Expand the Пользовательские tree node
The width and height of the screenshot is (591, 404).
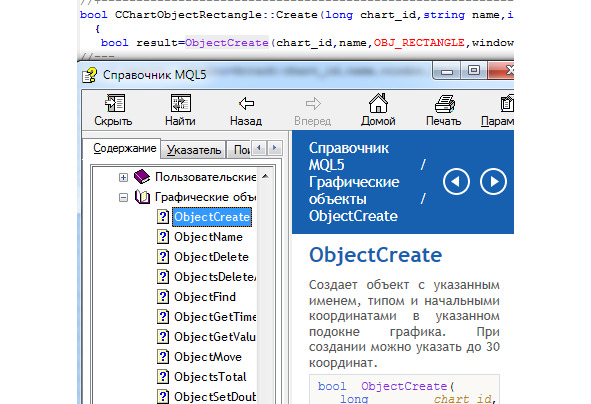(x=123, y=178)
